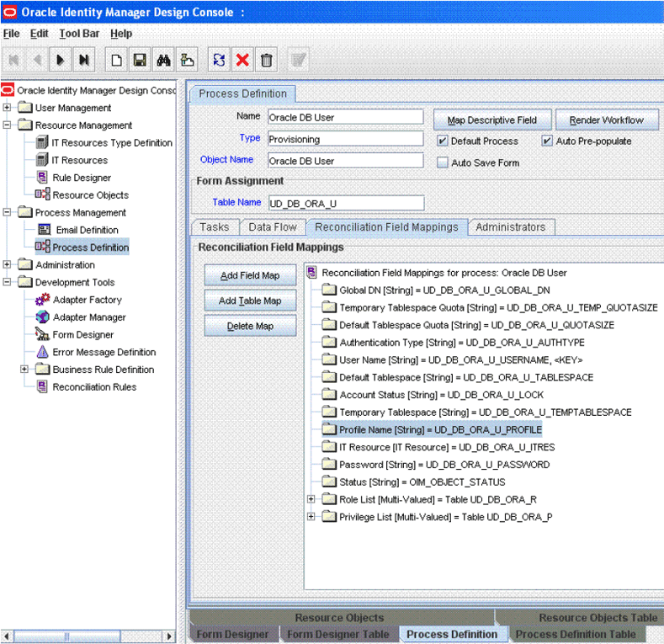Click the notes icon beside binoculars

187,60
